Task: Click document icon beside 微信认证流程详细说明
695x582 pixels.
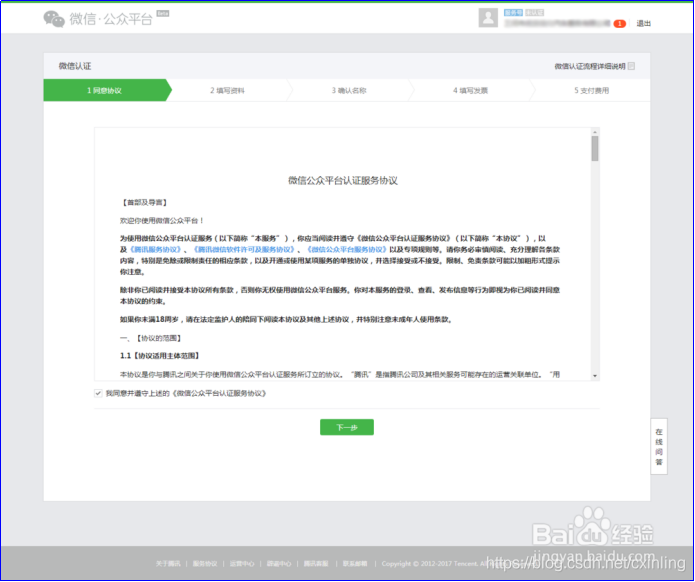Action: (x=632, y=66)
